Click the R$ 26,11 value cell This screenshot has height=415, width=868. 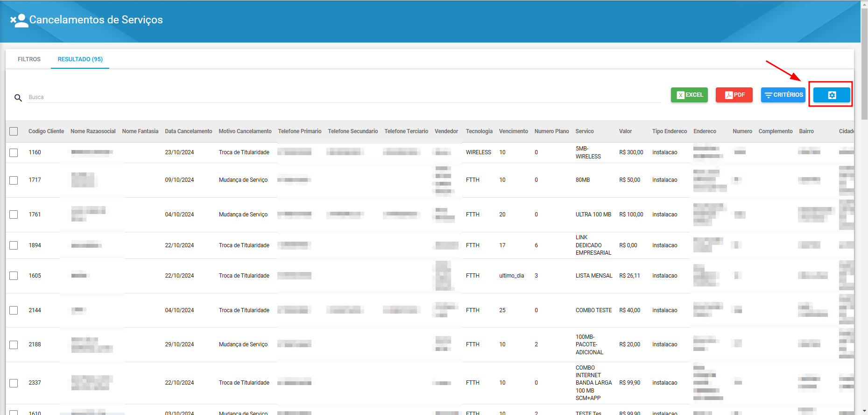[x=630, y=276]
